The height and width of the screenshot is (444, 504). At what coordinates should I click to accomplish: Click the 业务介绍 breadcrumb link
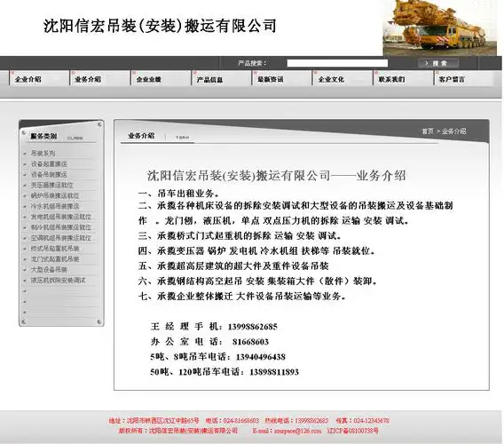[x=453, y=131]
